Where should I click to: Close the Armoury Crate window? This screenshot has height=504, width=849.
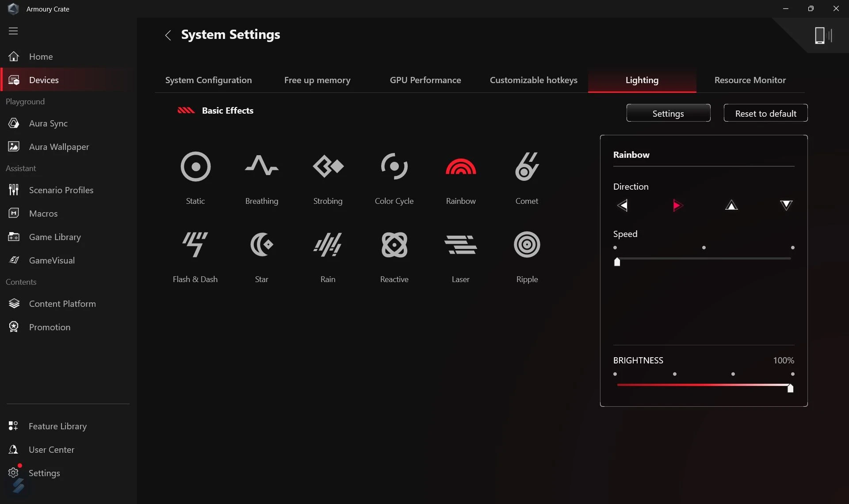click(836, 9)
